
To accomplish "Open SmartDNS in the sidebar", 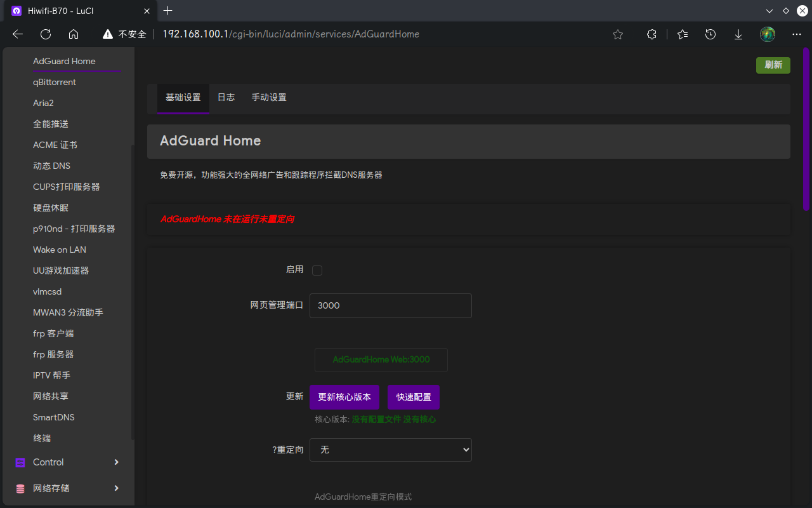I will (54, 417).
